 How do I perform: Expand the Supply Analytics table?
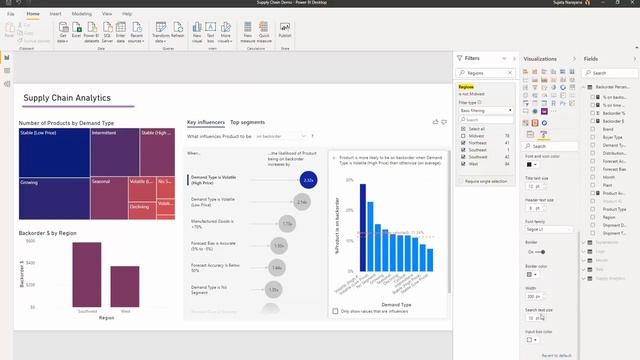(584, 278)
